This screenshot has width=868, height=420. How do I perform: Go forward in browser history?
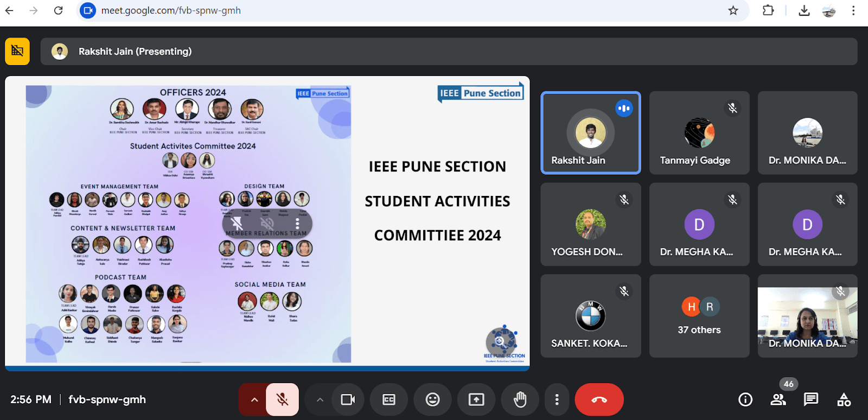[34, 10]
